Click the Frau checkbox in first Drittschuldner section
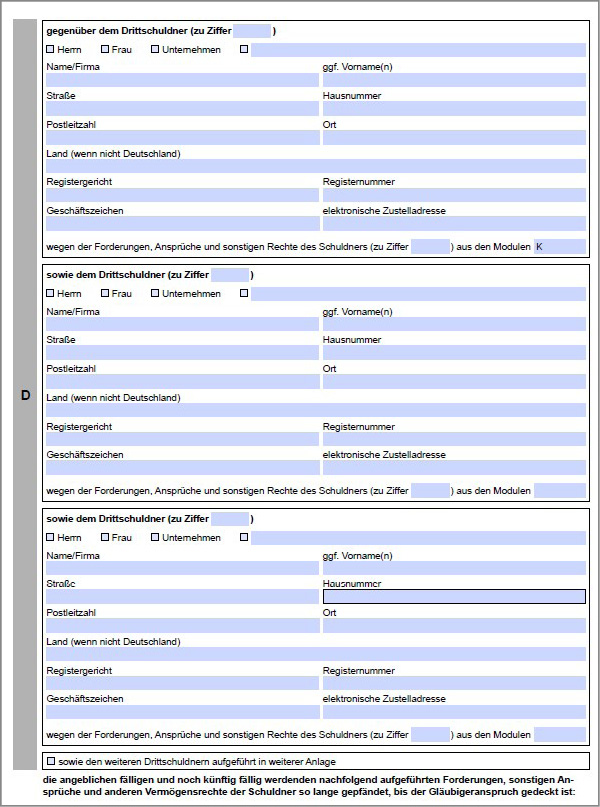 (105, 49)
